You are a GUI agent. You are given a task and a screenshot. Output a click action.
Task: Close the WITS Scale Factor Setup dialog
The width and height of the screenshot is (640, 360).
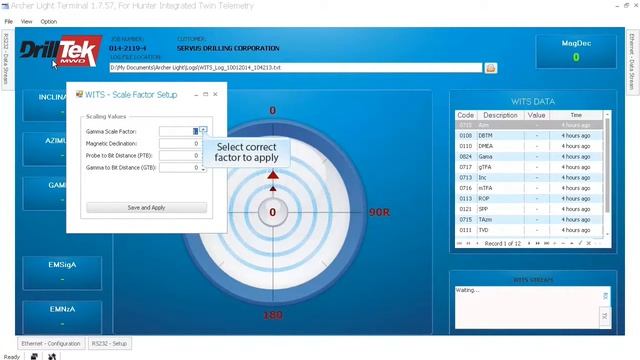[215, 94]
